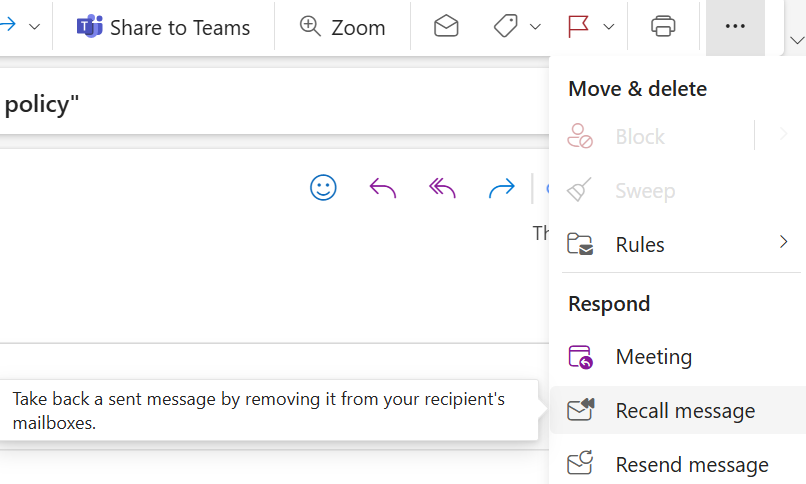Flag the message with red flag icon
The width and height of the screenshot is (806, 484).
coord(578,26)
